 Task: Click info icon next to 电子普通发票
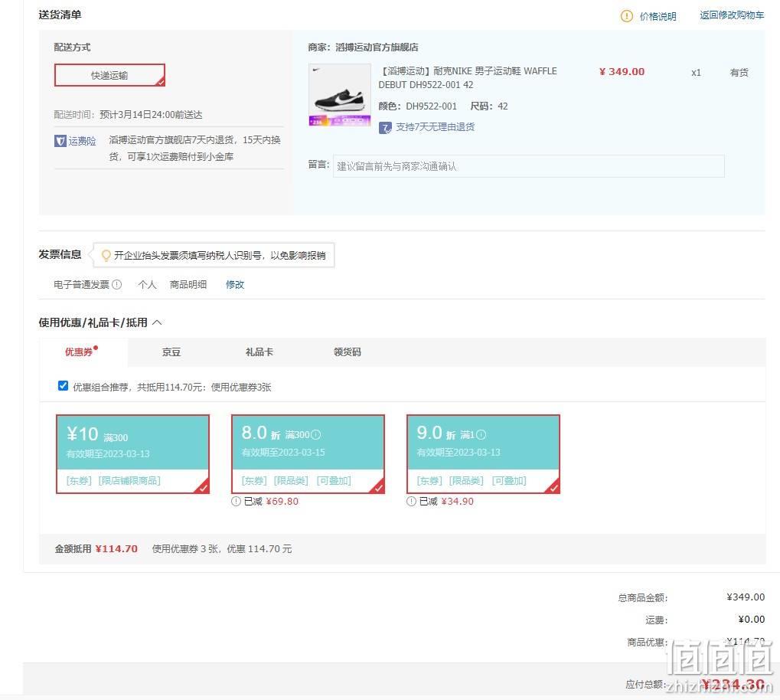(x=117, y=284)
